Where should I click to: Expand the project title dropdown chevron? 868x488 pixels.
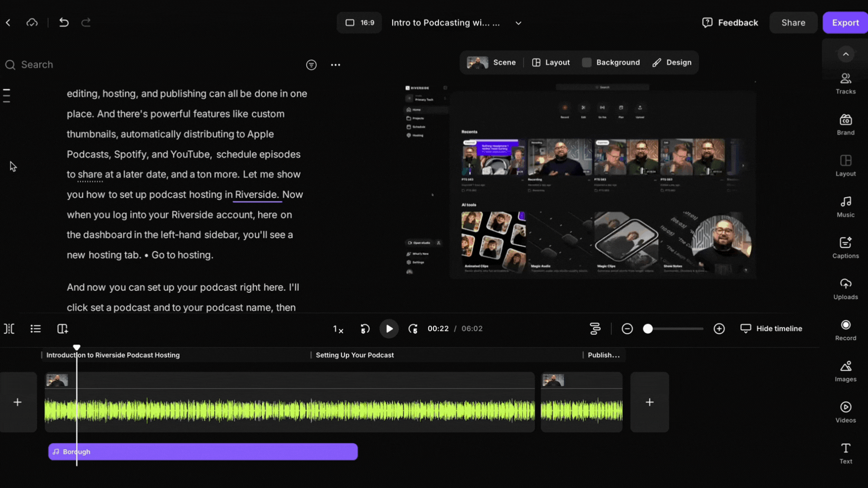click(x=519, y=23)
